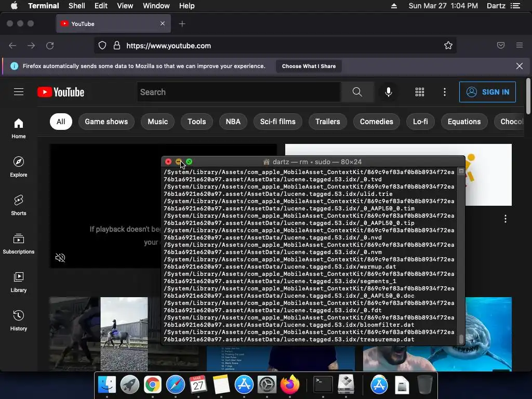Open the Edit menu

[101, 6]
